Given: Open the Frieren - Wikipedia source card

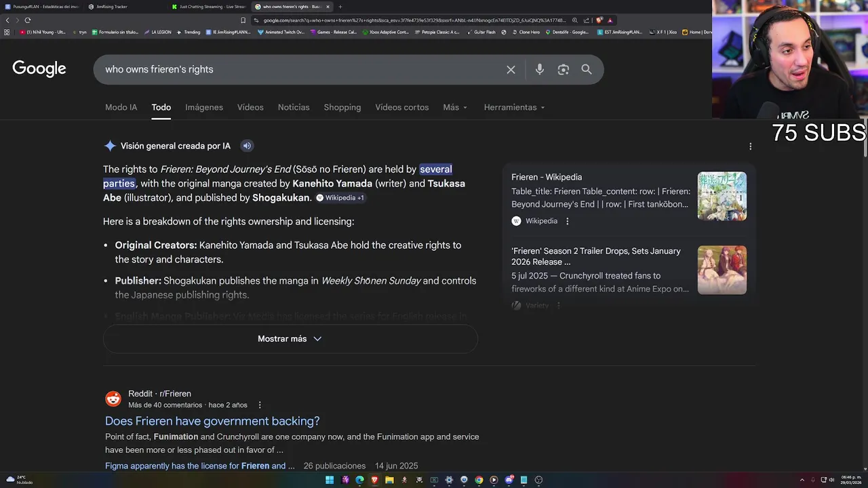Looking at the screenshot, I should pyautogui.click(x=547, y=177).
